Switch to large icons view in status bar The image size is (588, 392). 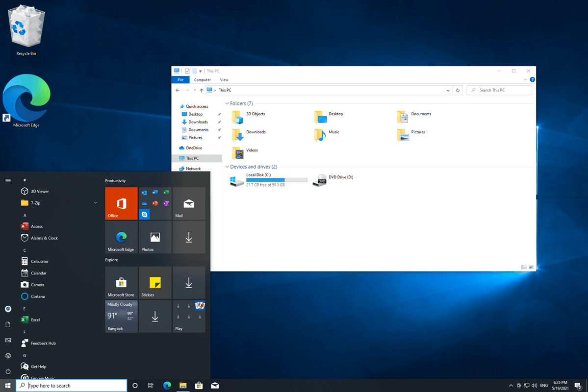(x=531, y=268)
